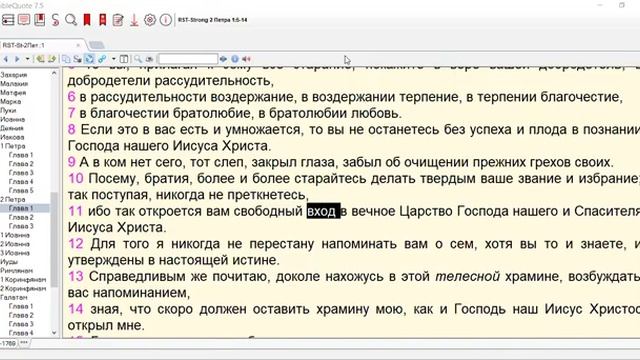Viewport: 640px width, 360px height.
Task: Open the notes notepad icon
Action: (118, 20)
